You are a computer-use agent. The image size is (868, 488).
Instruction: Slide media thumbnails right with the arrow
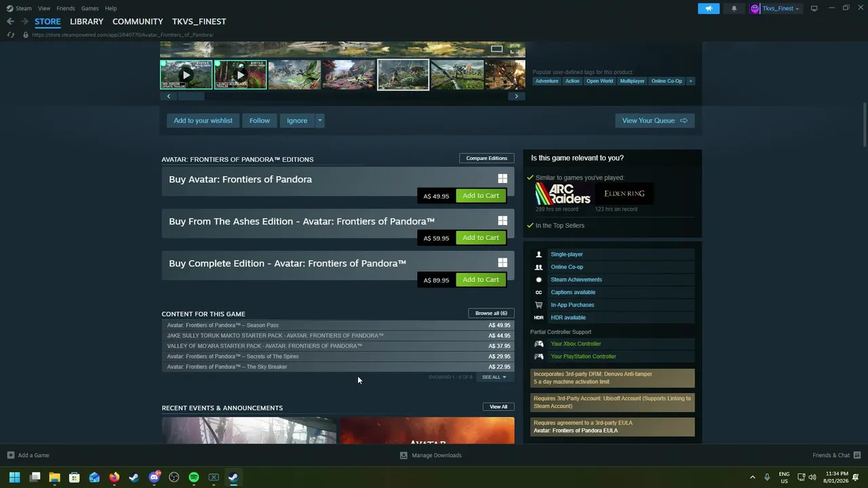517,96
